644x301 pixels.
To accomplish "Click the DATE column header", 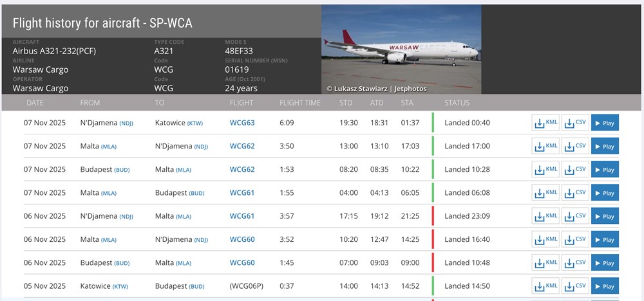I will tap(35, 103).
